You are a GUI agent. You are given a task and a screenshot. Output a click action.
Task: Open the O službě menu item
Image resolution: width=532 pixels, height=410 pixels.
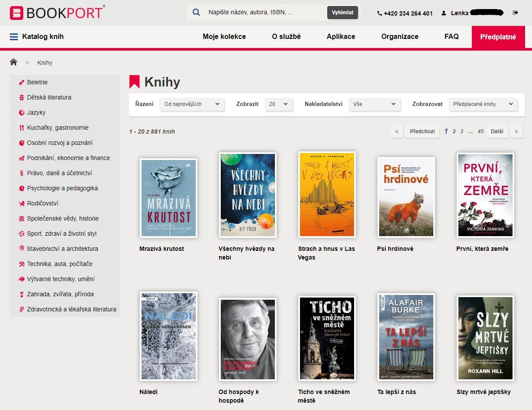[x=286, y=37]
